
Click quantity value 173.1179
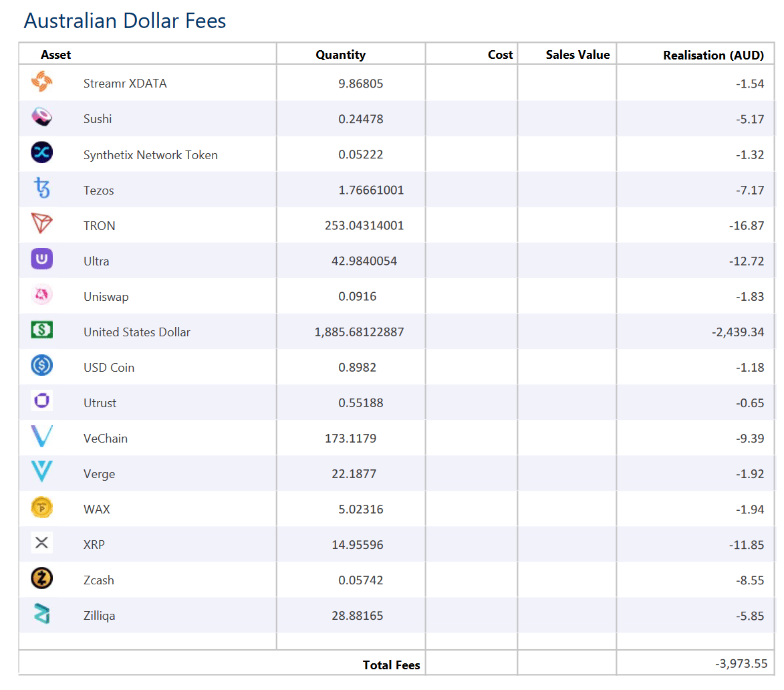(350, 439)
